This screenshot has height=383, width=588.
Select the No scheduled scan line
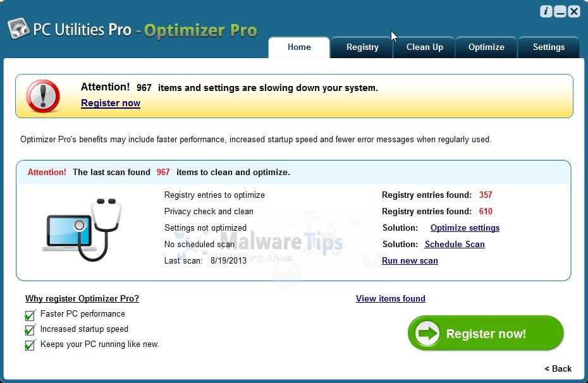pos(199,245)
